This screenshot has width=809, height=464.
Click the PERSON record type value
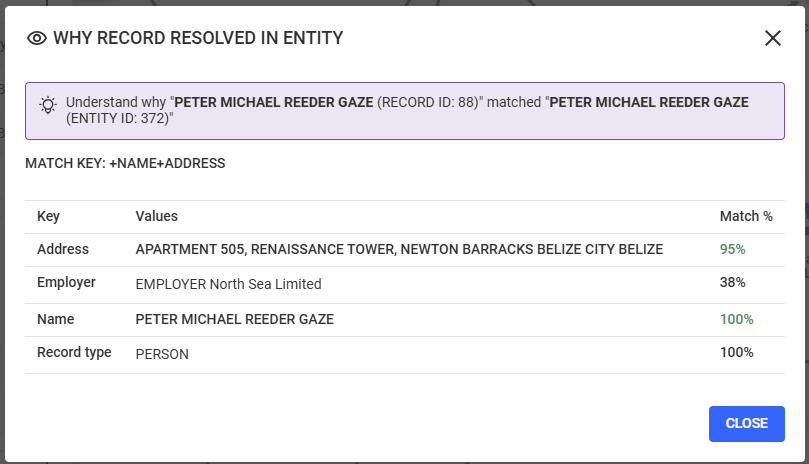162,355
